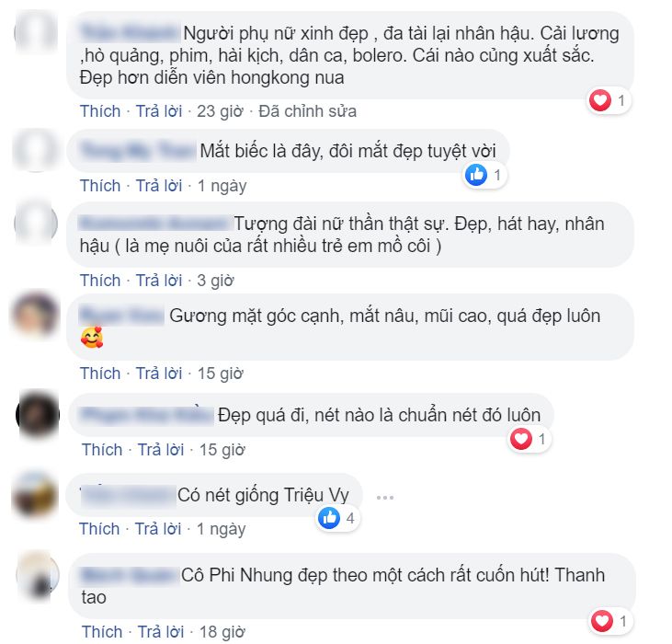This screenshot has height=644, width=672.
Task: Like the comment posted 23 giờ ago
Action: coord(100,111)
